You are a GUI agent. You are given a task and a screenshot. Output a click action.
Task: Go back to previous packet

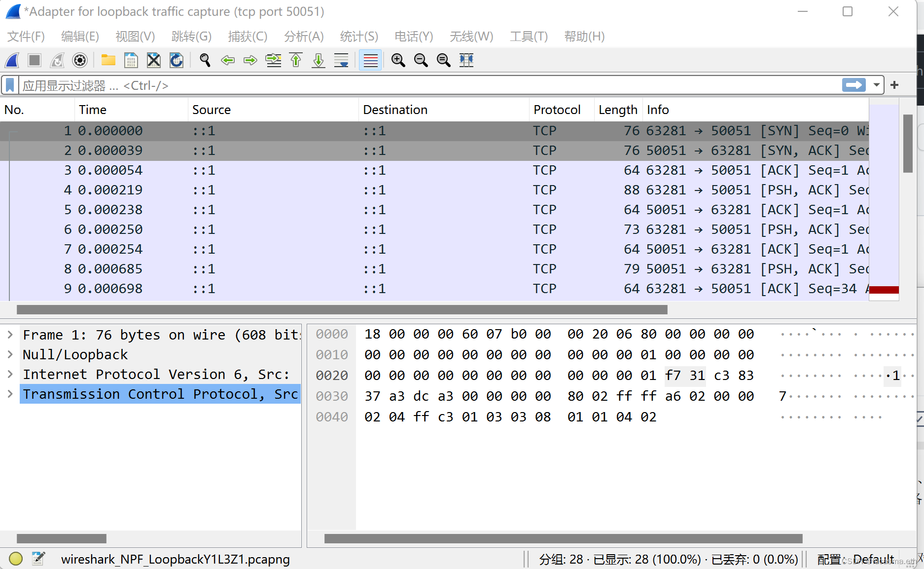tap(228, 60)
